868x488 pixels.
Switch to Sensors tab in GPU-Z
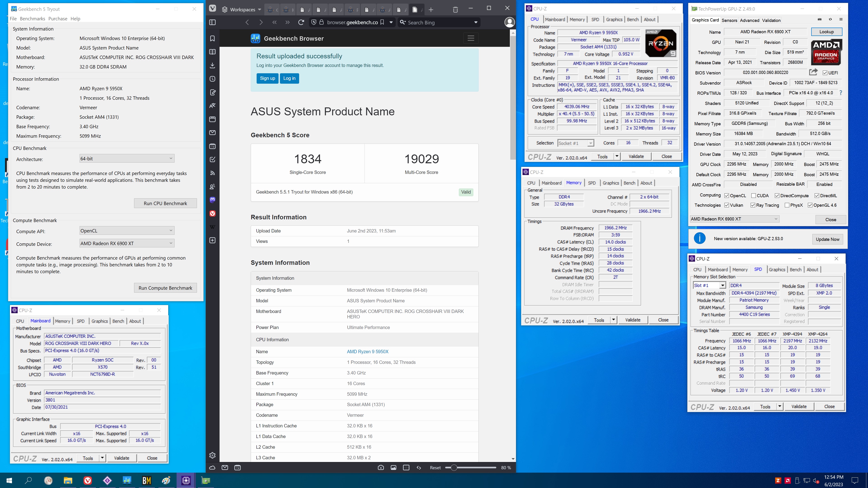click(729, 20)
